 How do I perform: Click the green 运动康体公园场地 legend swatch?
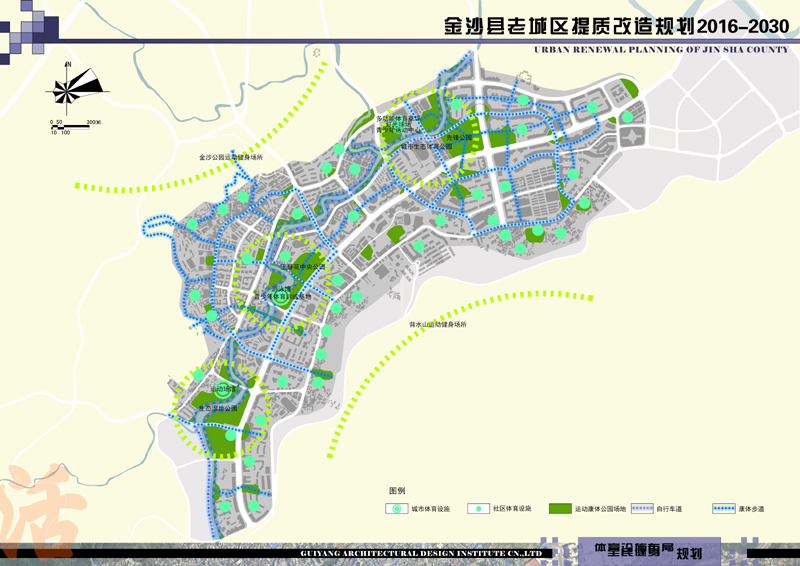tap(561, 509)
